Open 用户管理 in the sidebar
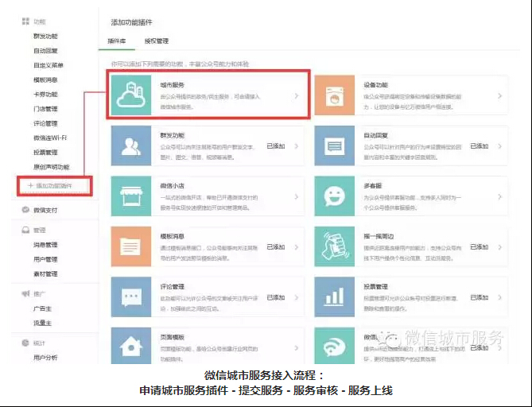 pos(45,259)
